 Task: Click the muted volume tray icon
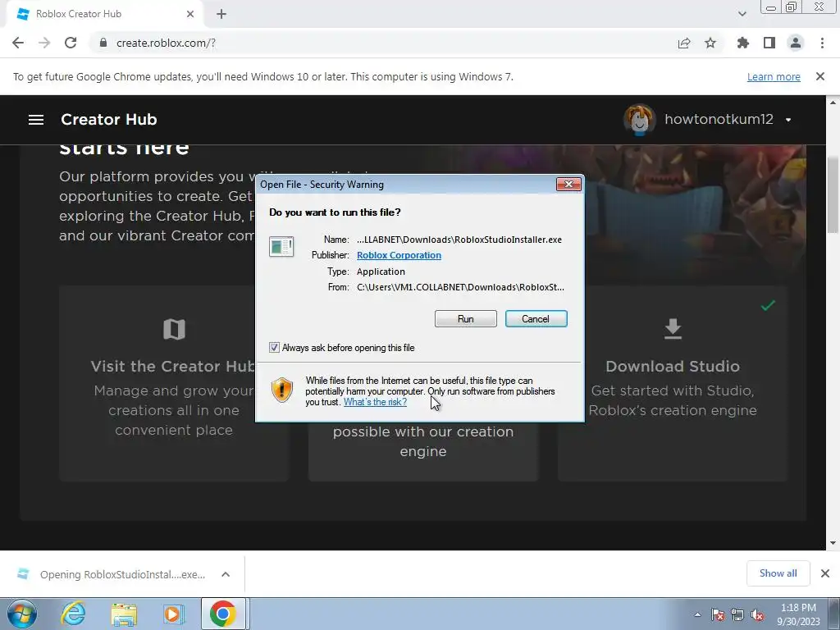(757, 614)
